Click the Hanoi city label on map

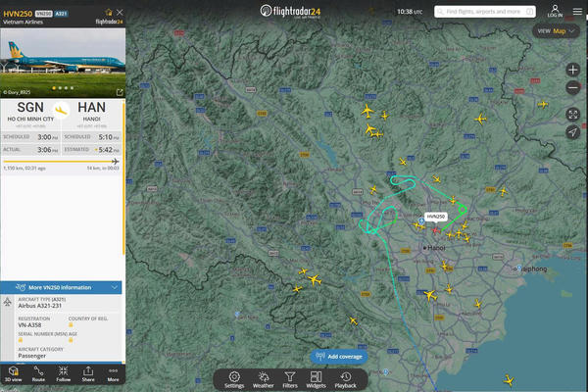click(x=436, y=248)
